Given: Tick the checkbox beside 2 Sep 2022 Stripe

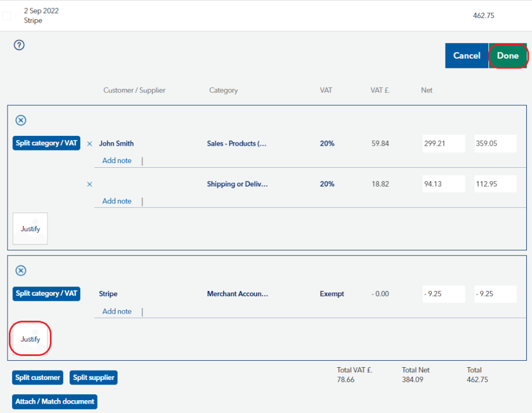Looking at the screenshot, I should (7, 16).
